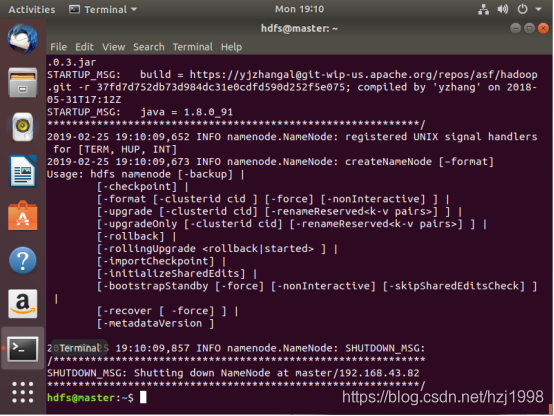Image resolution: width=554 pixels, height=416 pixels.
Task: Open the clock showing Mon 19:10
Action: [300, 9]
